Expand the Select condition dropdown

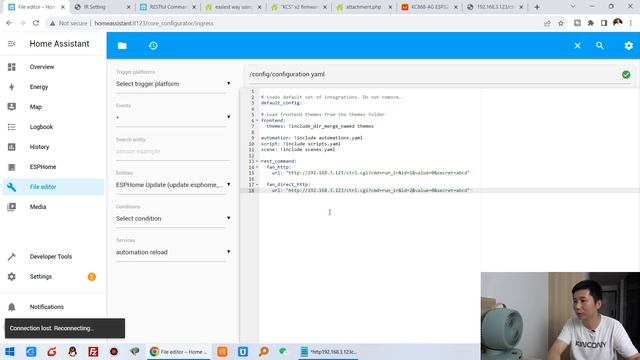(x=173, y=218)
